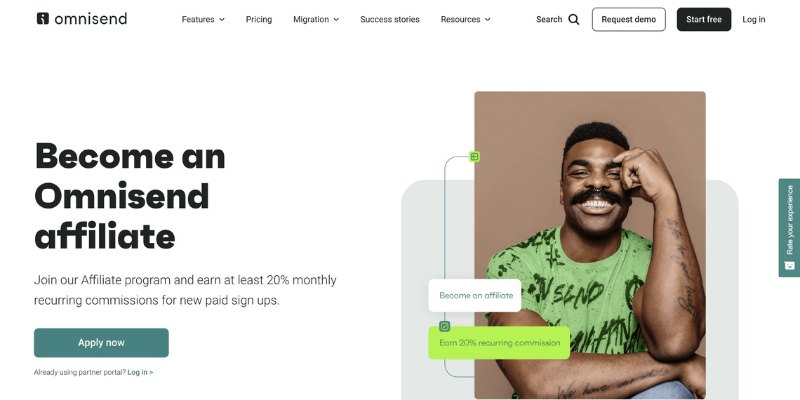Click the checkmark icon above the commission badge
This screenshot has height=400, width=800.
(444, 326)
